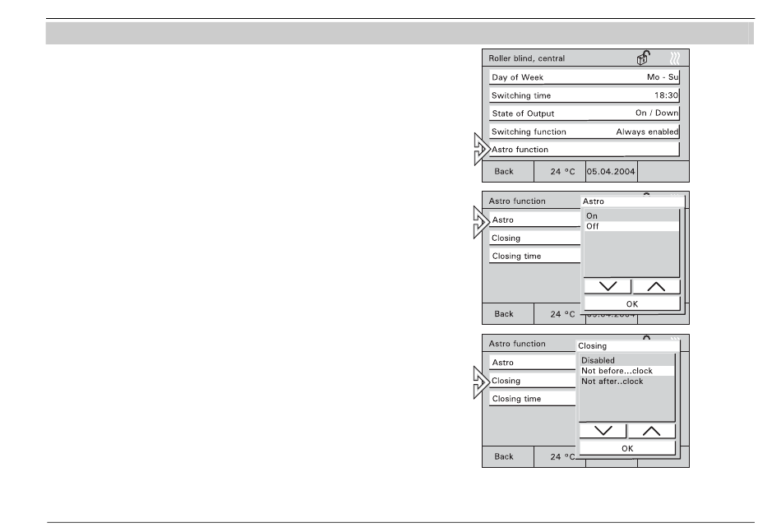Screen dimensions: 781x532
Task: Click Back on the screen with the Astro popup
Action: point(508,314)
